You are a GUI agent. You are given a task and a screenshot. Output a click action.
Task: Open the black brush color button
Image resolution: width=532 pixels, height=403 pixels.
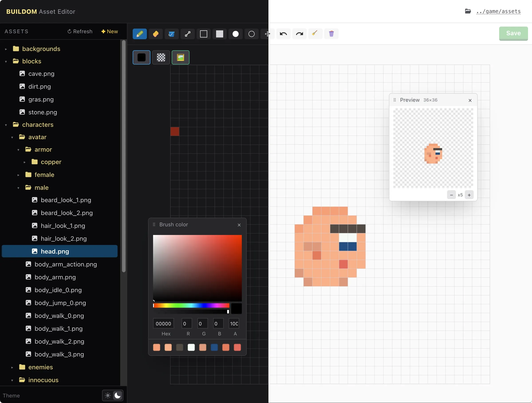141,57
